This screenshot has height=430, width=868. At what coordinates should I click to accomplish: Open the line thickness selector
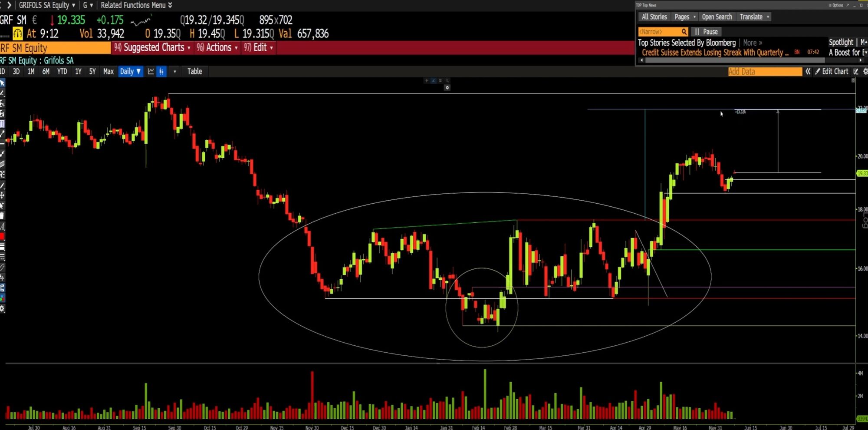[2, 247]
